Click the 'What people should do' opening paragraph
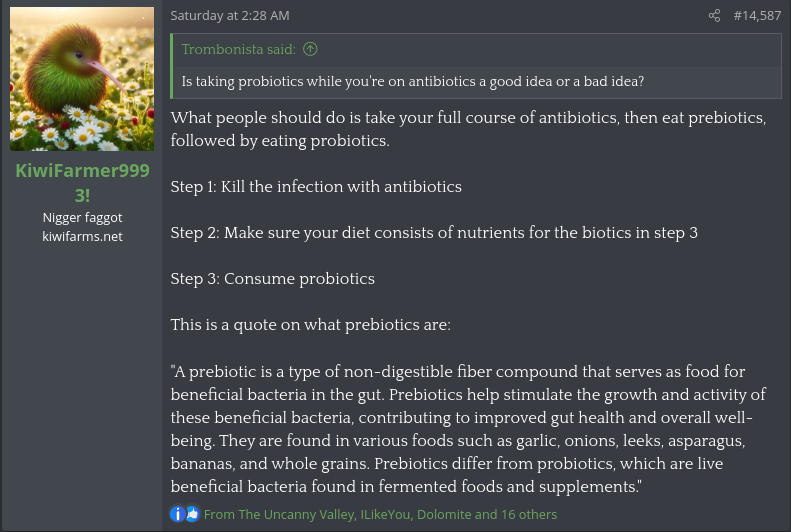Screen dimensions: 791x532 [x=468, y=129]
